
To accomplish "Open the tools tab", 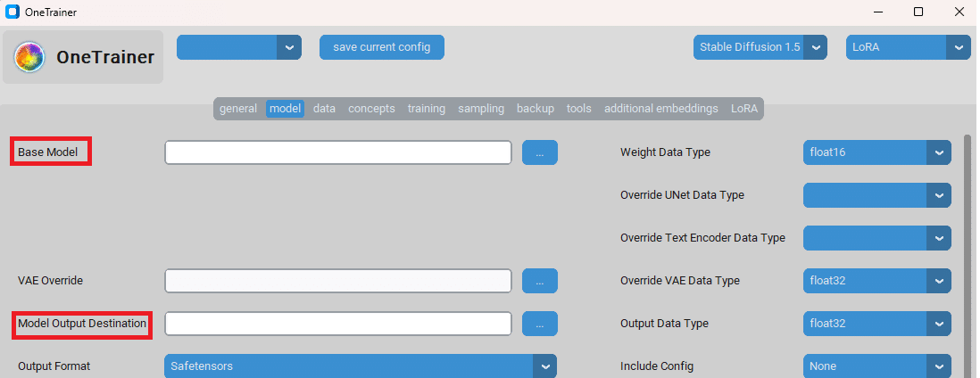I will coord(578,109).
